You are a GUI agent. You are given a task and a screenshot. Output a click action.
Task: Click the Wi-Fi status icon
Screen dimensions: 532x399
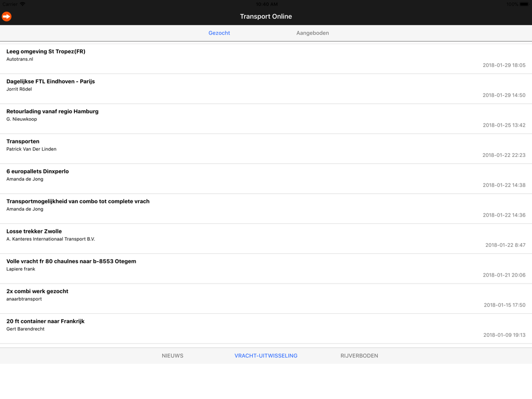point(22,4)
